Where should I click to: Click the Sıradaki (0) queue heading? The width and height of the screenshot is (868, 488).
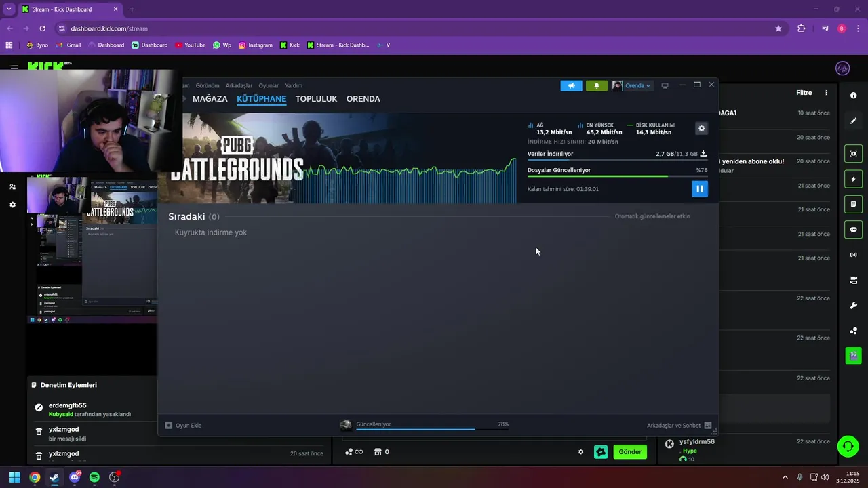point(194,217)
